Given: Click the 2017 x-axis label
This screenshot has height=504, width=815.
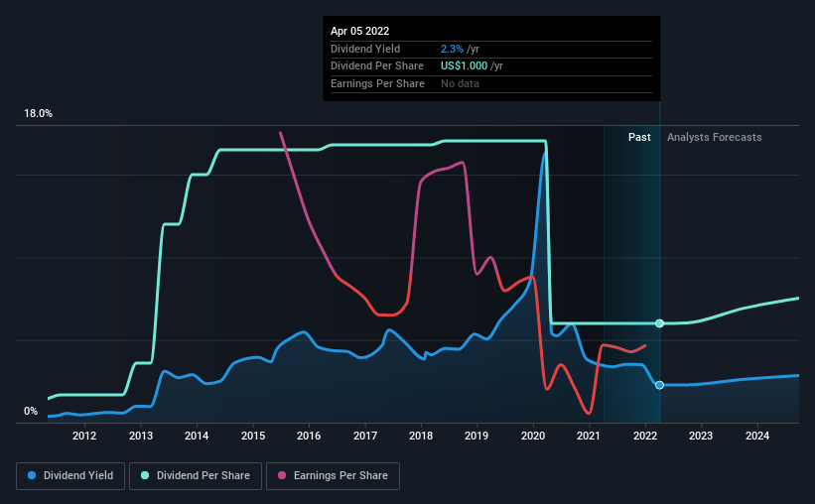Looking at the screenshot, I should click(365, 436).
